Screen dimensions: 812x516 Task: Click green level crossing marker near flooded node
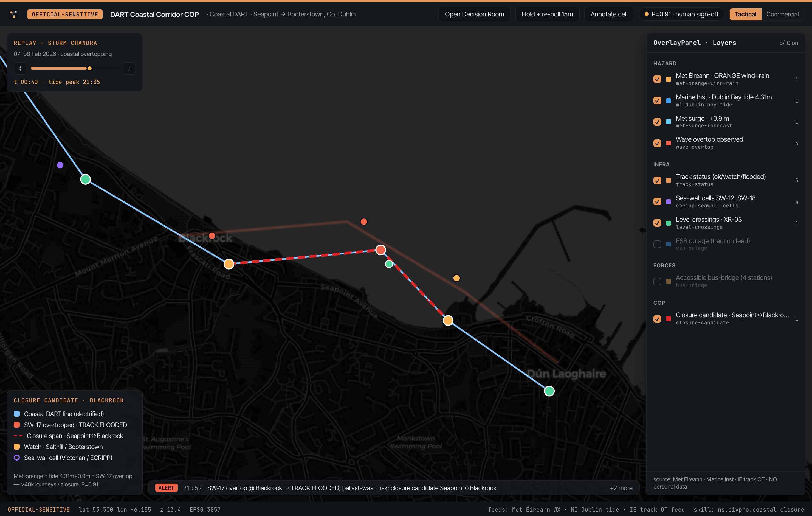coord(389,264)
